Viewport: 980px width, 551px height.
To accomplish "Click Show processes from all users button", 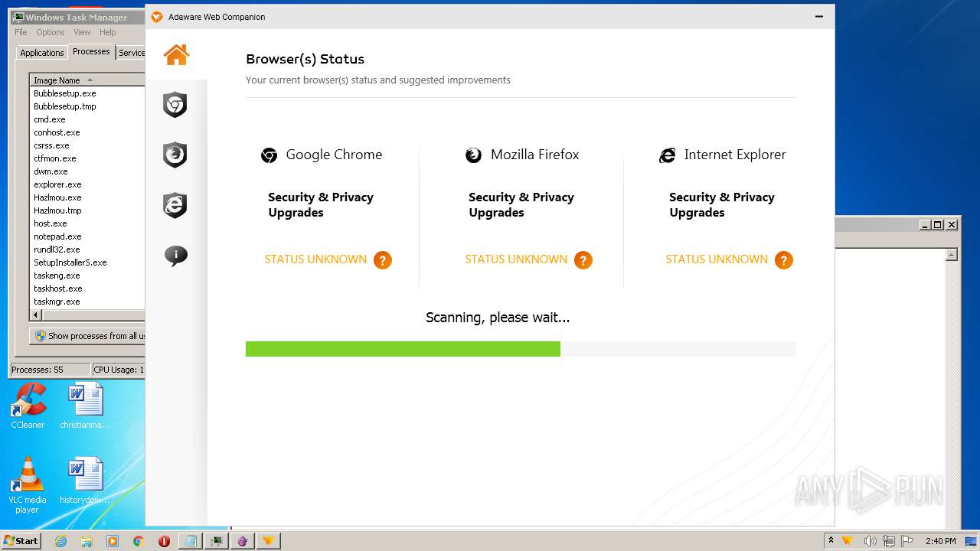I will click(87, 336).
